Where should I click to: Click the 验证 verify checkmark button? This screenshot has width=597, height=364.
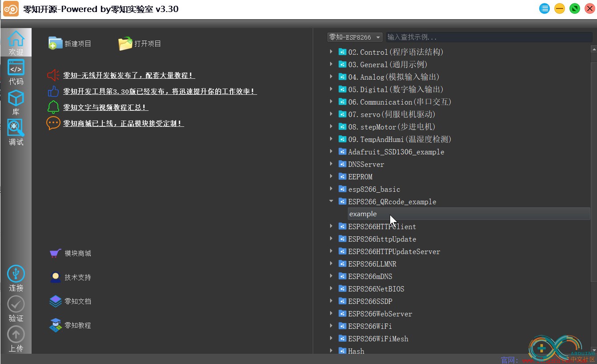click(16, 304)
